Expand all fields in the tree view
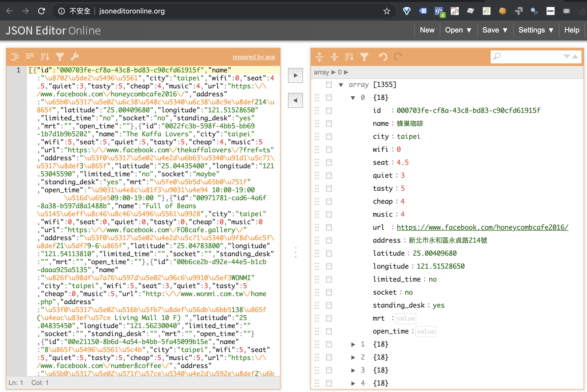This screenshot has width=587, height=392. click(320, 57)
